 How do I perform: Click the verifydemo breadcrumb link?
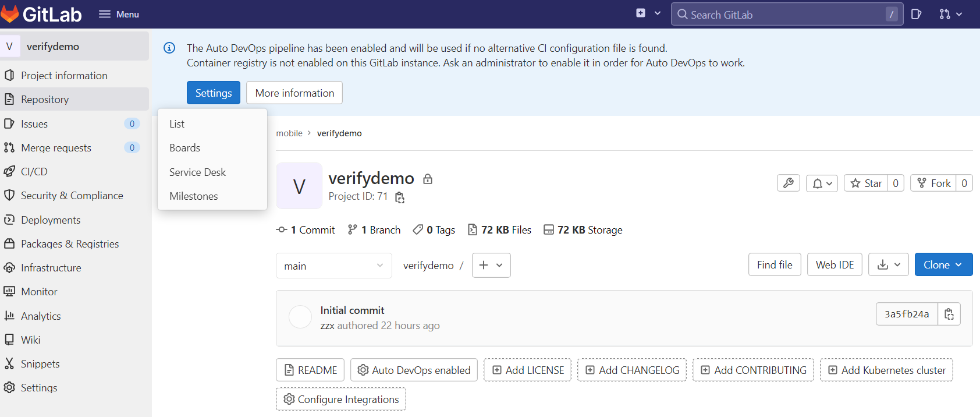click(x=339, y=133)
